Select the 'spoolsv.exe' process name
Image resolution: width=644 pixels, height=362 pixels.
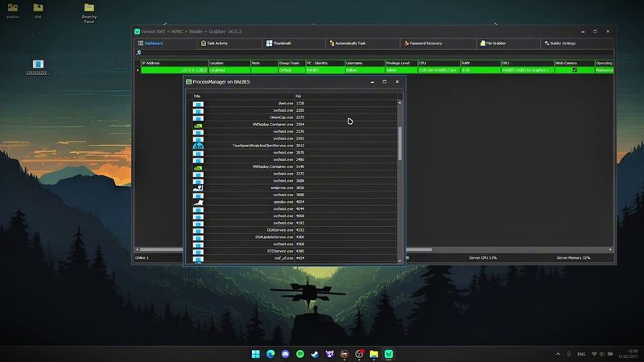283,202
